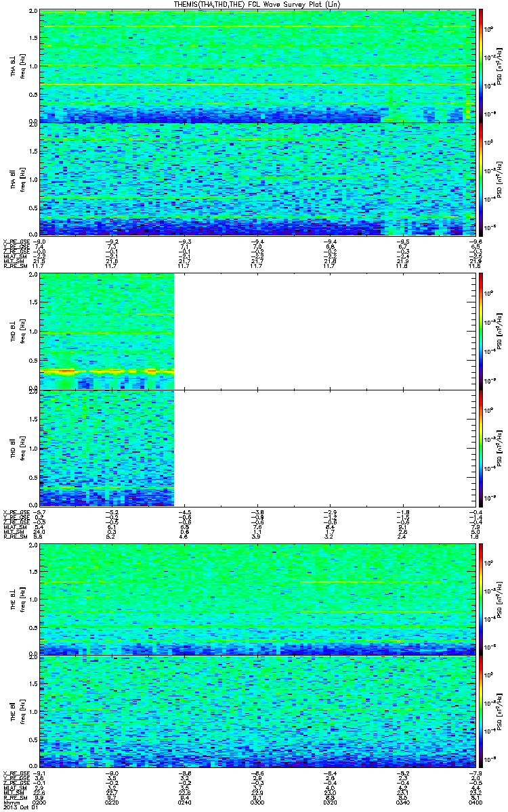
Task: Click the 0240 time tick label
Action: (184, 802)
